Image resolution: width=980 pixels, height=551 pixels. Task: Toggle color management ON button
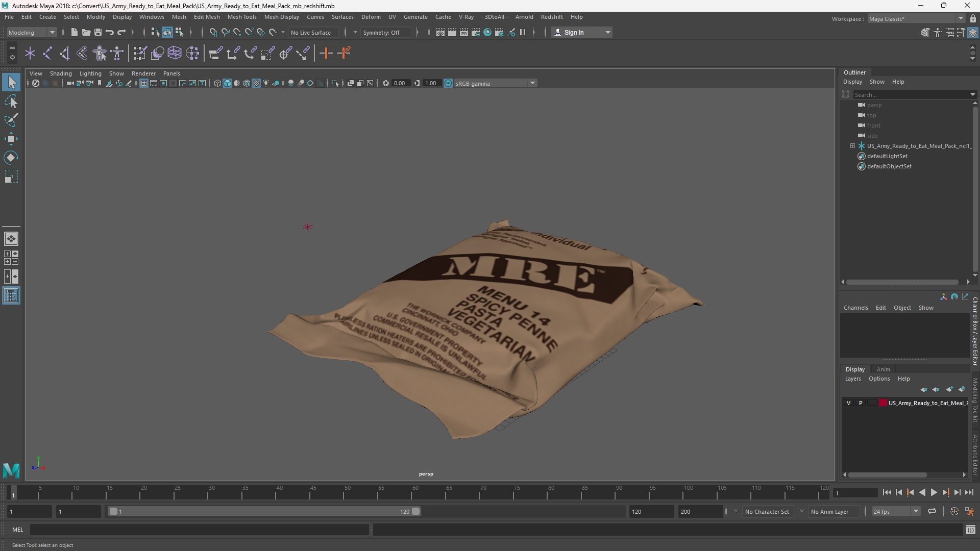pyautogui.click(x=448, y=84)
